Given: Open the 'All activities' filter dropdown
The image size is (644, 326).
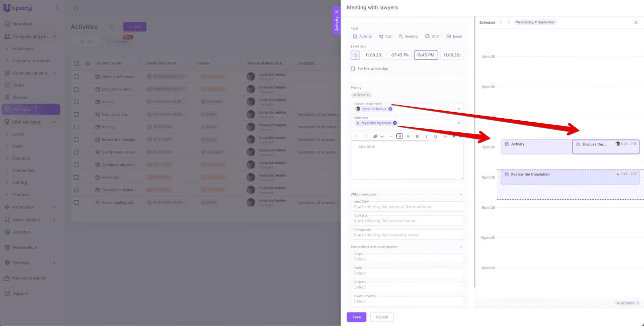Looking at the screenshot, I should pyautogui.click(x=627, y=303).
